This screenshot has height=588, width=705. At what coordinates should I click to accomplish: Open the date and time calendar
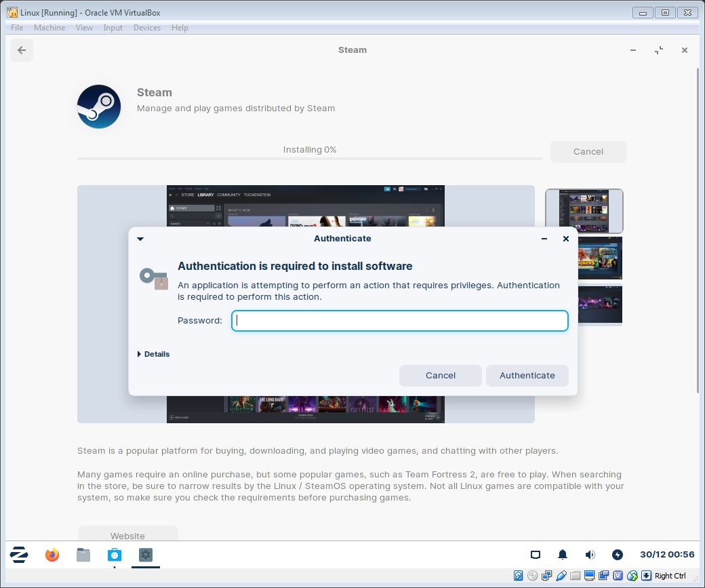pyautogui.click(x=667, y=554)
